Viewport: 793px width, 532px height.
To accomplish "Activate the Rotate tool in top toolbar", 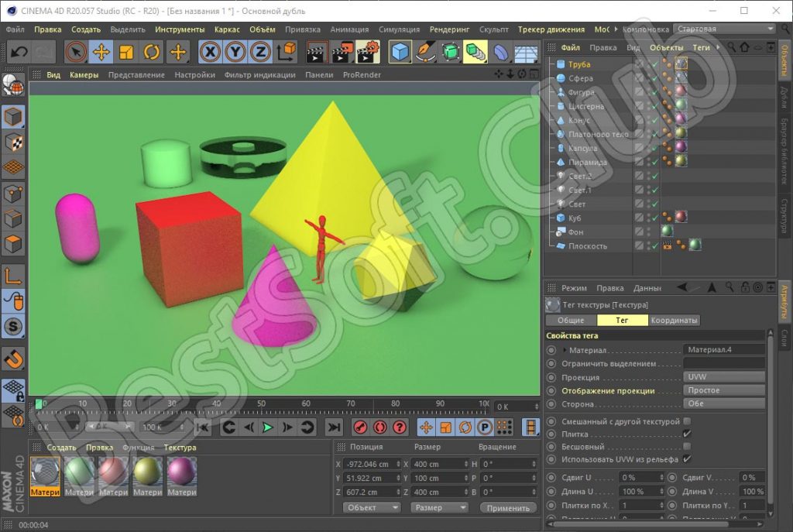I will coord(152,52).
